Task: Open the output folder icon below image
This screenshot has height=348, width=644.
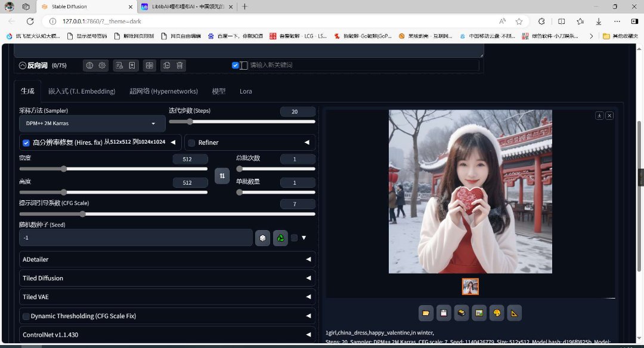Action: click(x=426, y=312)
